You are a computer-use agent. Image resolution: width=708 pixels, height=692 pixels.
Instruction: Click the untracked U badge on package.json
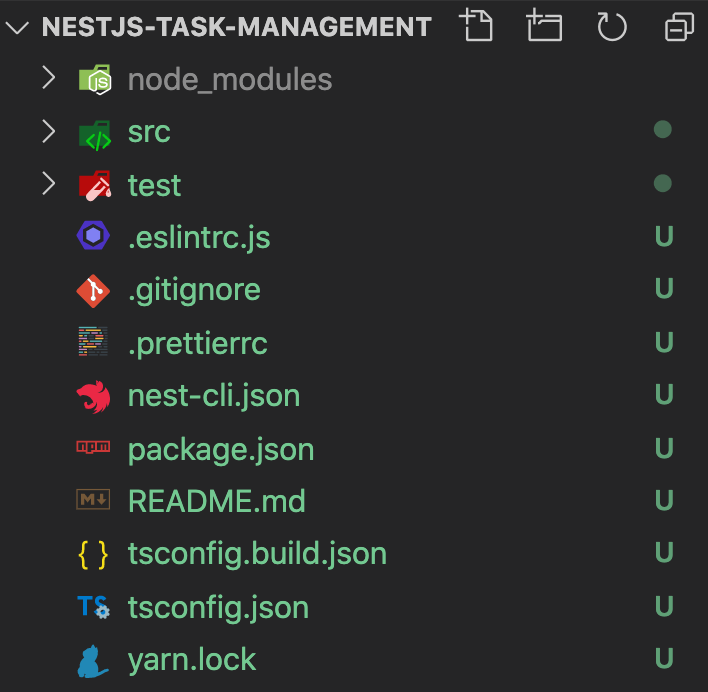coord(663,449)
